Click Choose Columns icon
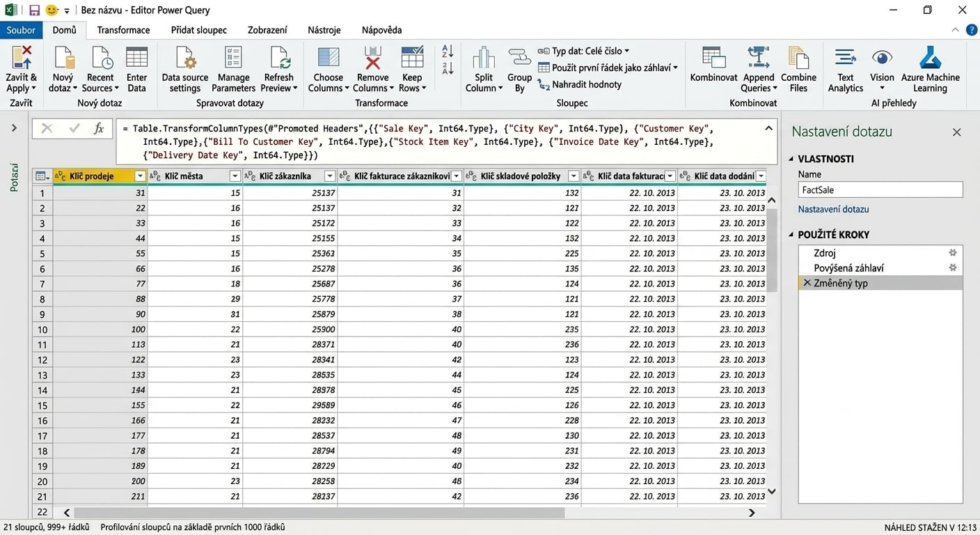 pyautogui.click(x=328, y=59)
